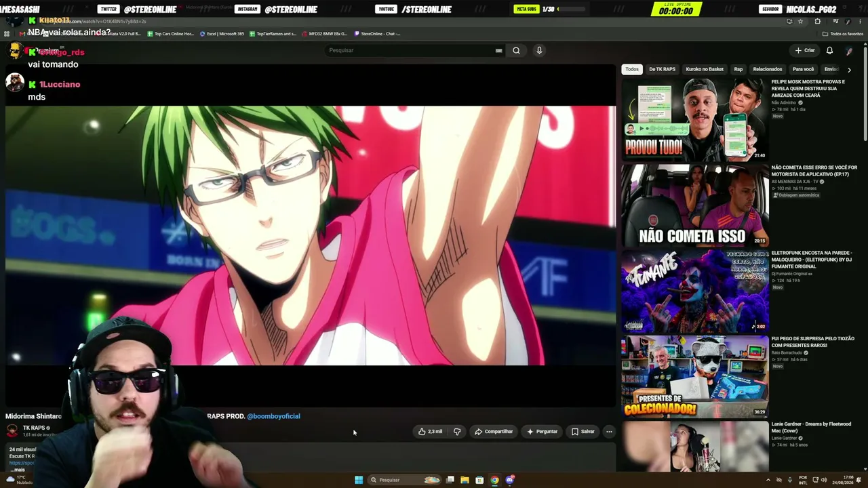Click the 'Criar' create button
The height and width of the screenshot is (488, 868).
[x=805, y=50]
